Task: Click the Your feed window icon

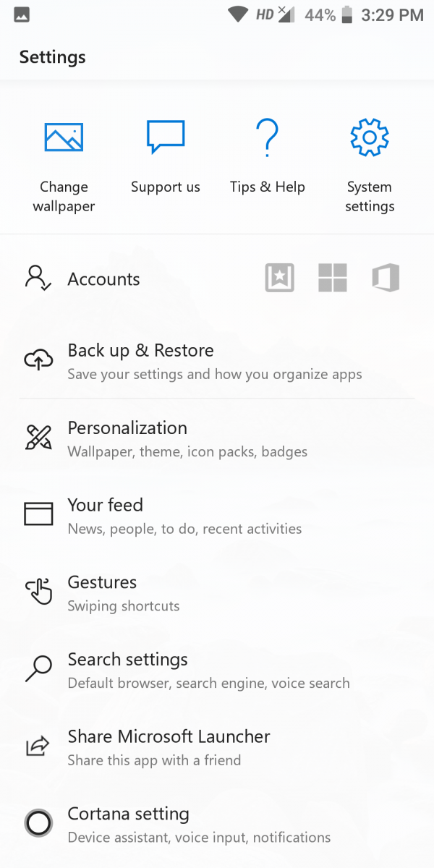Action: [38, 514]
